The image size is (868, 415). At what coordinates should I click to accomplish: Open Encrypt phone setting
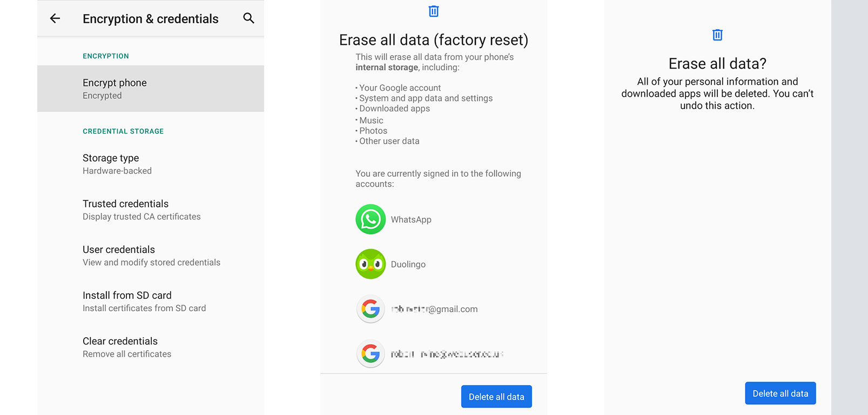pyautogui.click(x=151, y=89)
